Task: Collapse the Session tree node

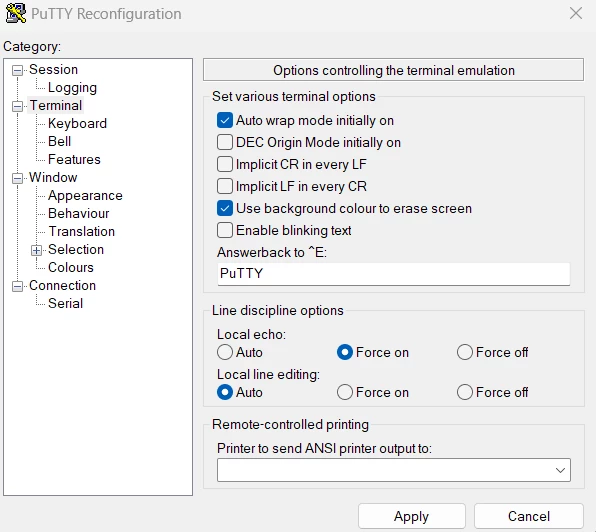Action: 17,70
